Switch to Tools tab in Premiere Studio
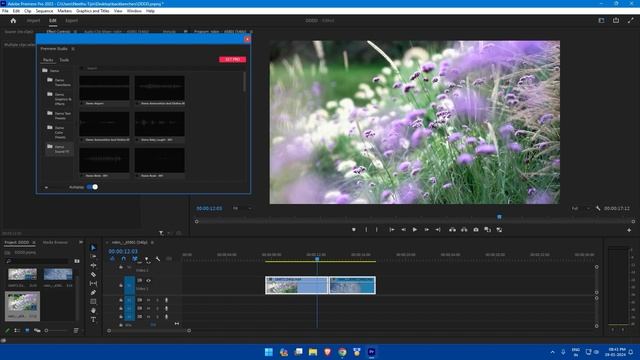This screenshot has width=640, height=360. point(64,60)
